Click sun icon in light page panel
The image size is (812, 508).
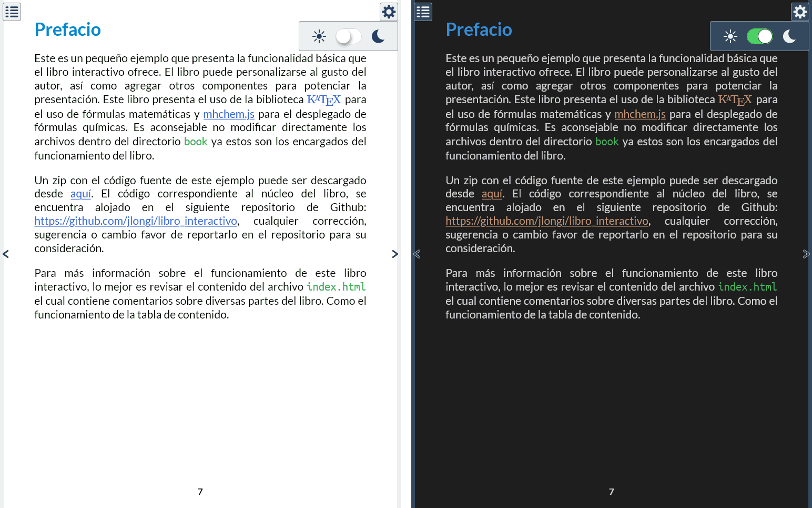[x=319, y=36]
